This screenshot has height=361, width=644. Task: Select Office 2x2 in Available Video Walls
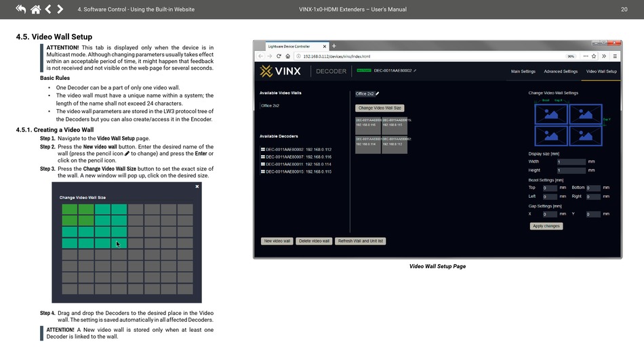click(270, 106)
